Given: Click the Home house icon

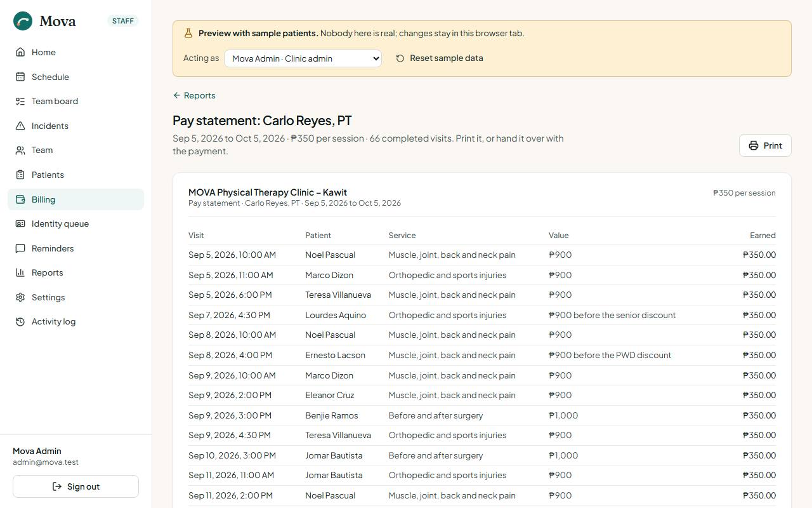Looking at the screenshot, I should click(x=20, y=52).
